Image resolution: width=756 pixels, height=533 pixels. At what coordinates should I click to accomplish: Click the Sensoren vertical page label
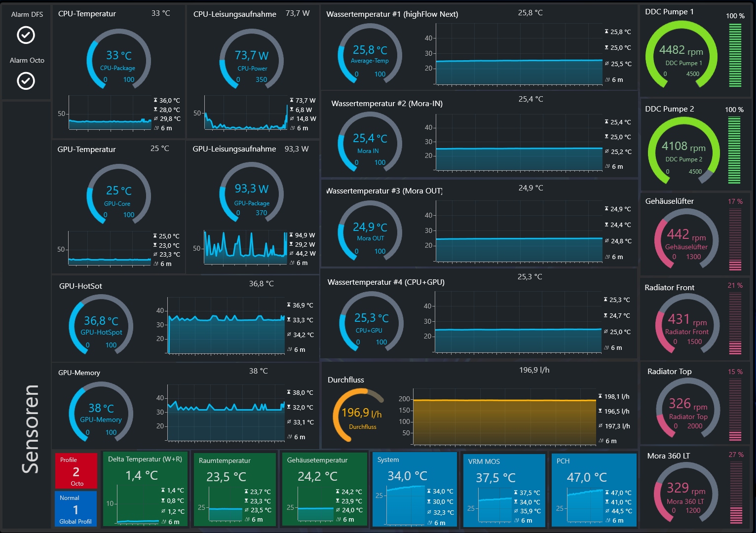[31, 429]
